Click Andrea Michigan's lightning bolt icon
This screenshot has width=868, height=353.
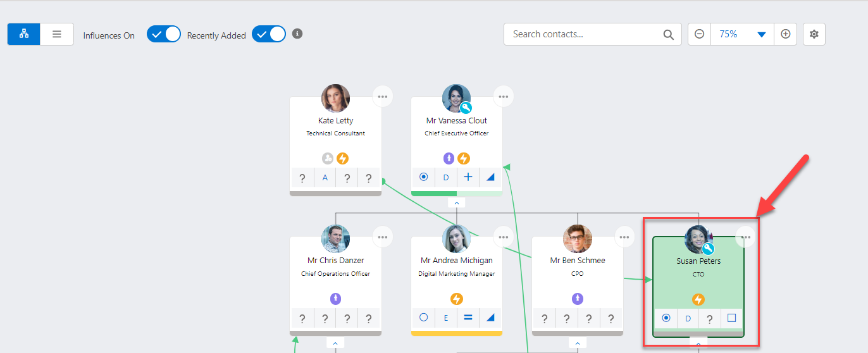tap(456, 299)
